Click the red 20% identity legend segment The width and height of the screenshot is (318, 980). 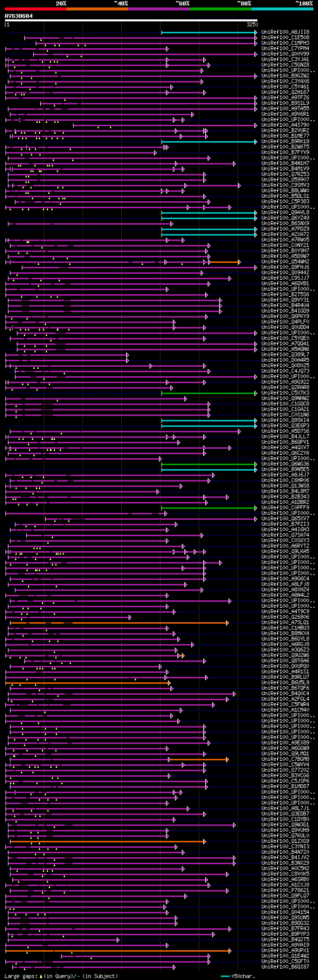[x=36, y=9]
